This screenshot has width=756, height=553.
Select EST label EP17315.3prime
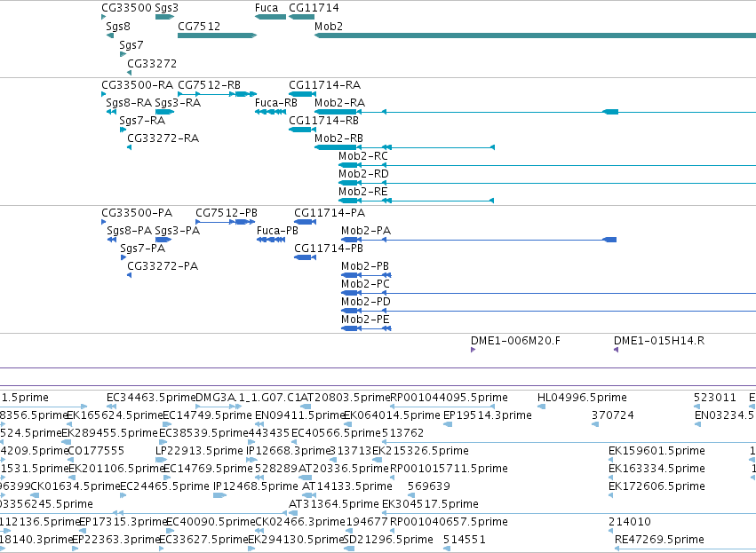tap(123, 522)
